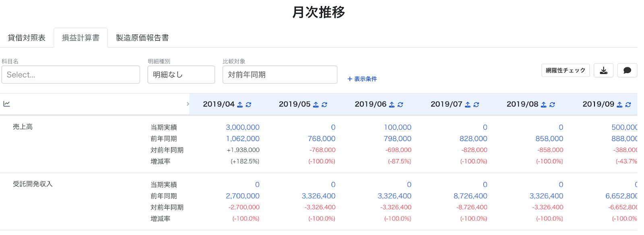This screenshot has height=235, width=644.
Task: Click 売上高 prior-year value 1,062,000
Action: [243, 139]
